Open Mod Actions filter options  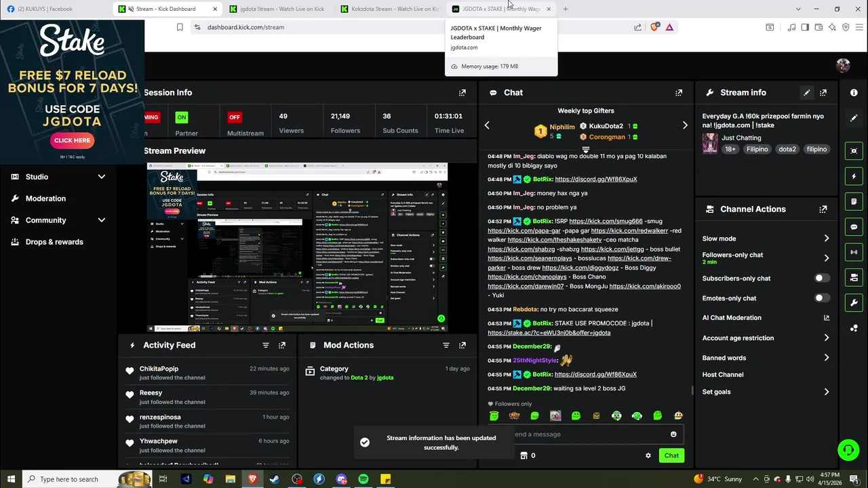click(446, 345)
